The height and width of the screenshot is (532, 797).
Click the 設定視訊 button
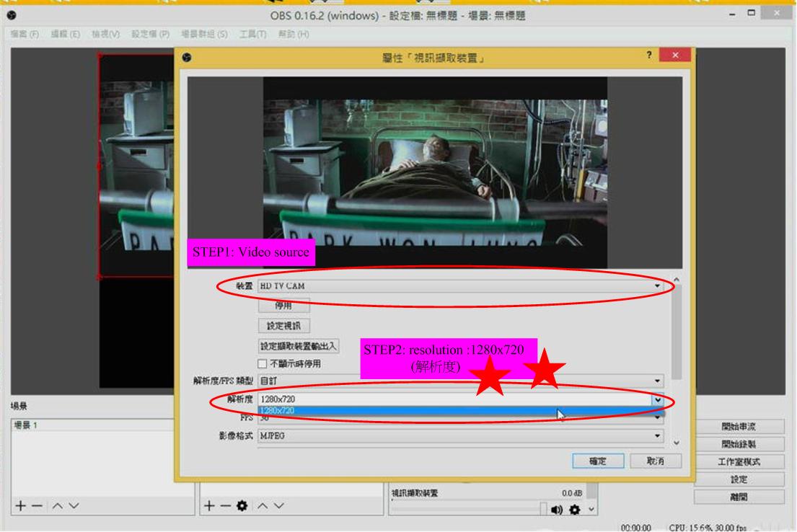(283, 326)
